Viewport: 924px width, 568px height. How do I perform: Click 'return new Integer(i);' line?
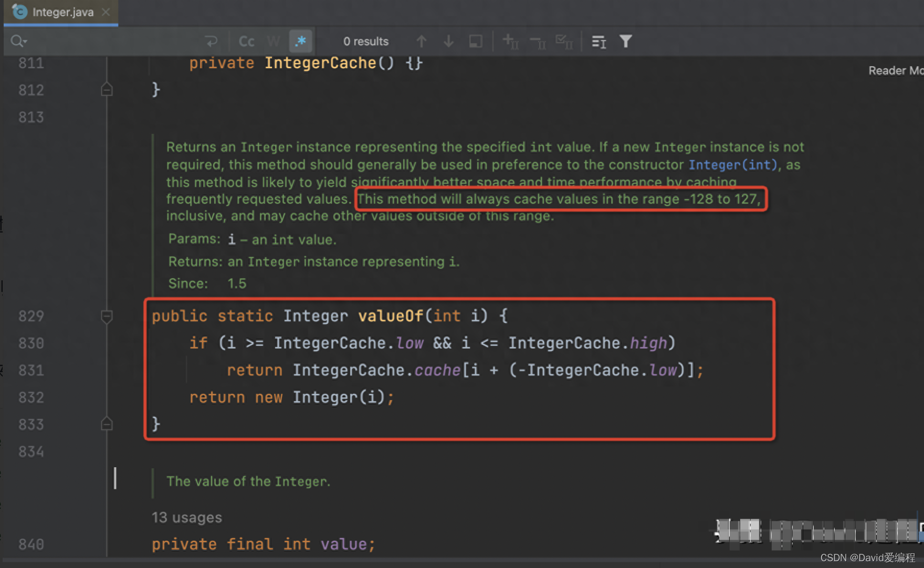(291, 397)
